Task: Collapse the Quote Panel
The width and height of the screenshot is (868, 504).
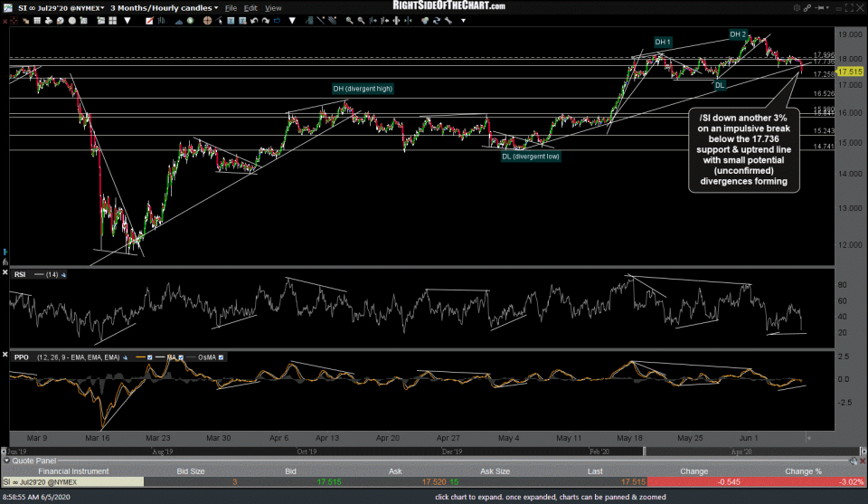Action: (x=5, y=460)
